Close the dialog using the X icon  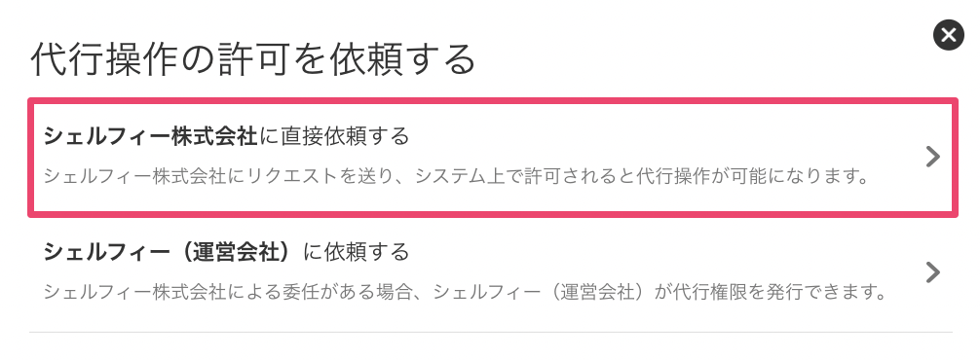click(x=949, y=35)
